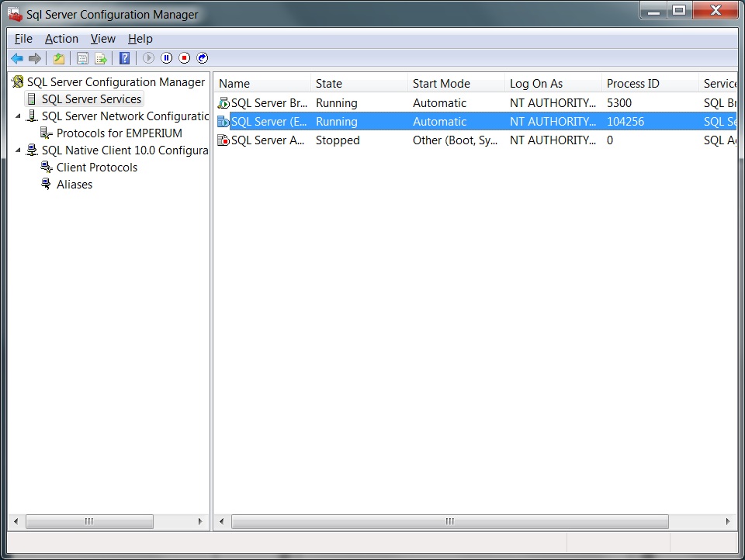Open the File menu
This screenshot has height=560, width=745.
[23, 39]
